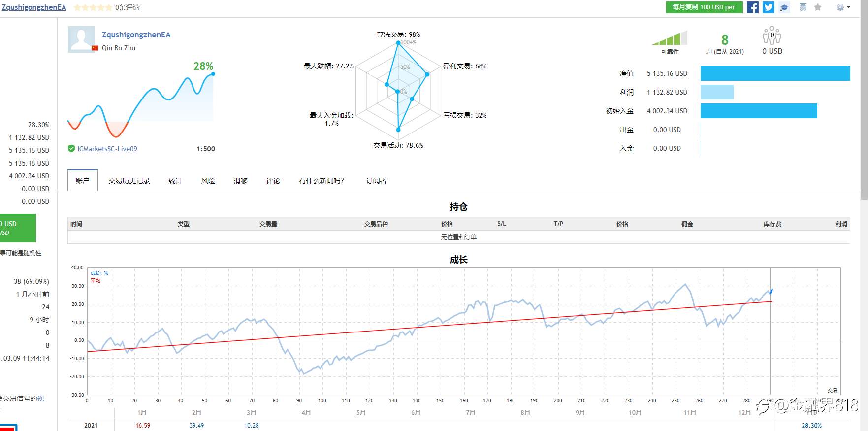
Task: Click the 无位置和订单 empty row message
Action: (458, 237)
